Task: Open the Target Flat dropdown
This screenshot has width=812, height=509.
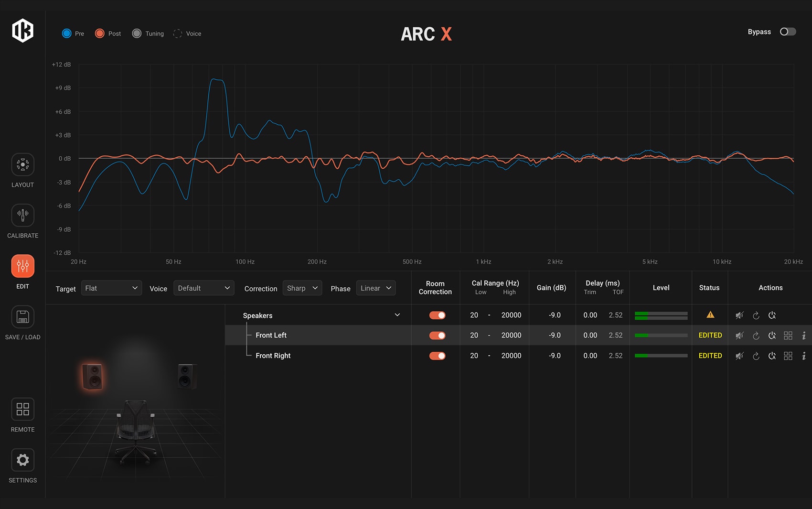Action: tap(111, 288)
